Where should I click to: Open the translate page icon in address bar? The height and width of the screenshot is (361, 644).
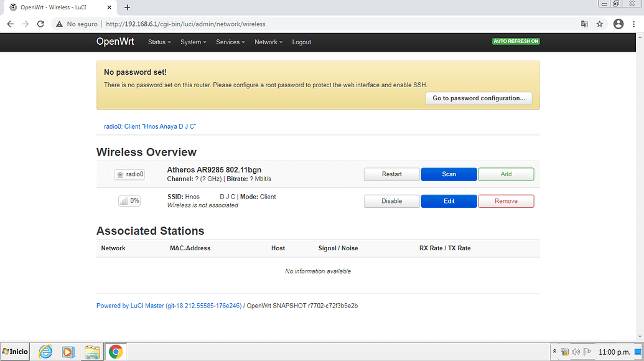tap(584, 24)
